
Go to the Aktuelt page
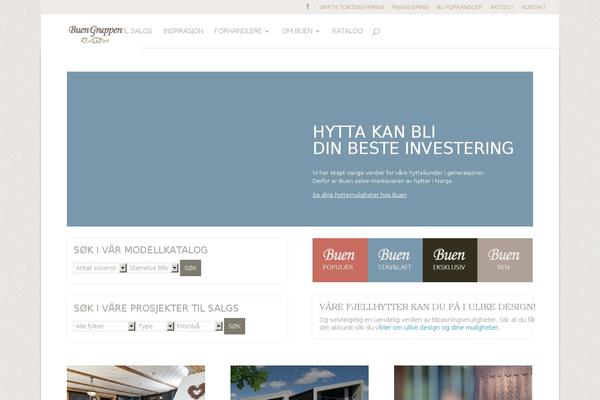[x=502, y=7]
